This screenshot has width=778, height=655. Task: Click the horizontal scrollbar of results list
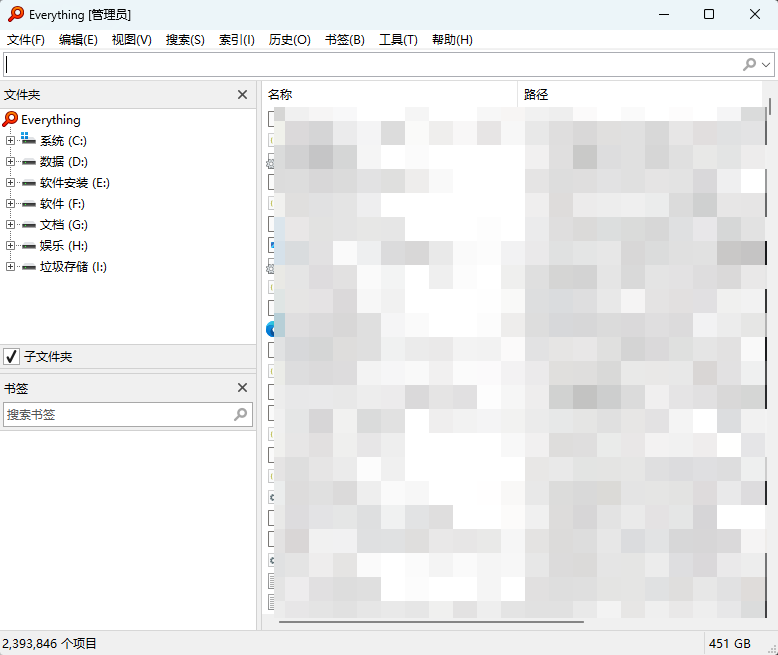[x=431, y=621]
